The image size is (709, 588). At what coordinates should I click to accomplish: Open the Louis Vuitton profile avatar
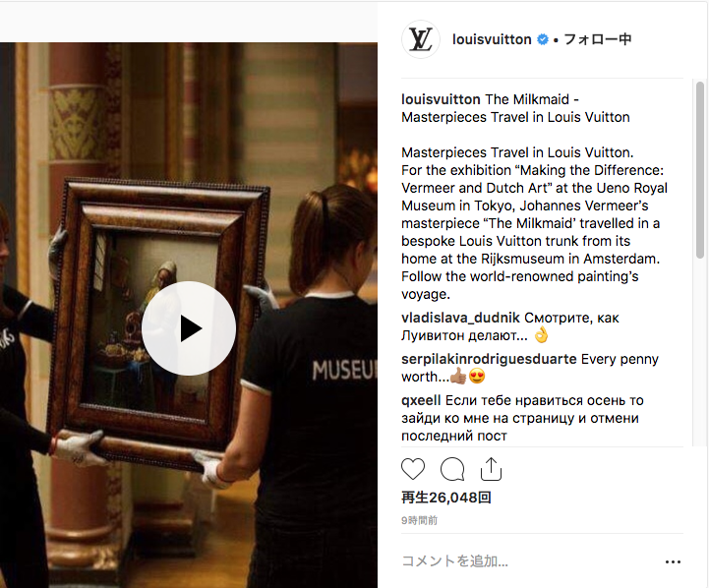[x=421, y=39]
